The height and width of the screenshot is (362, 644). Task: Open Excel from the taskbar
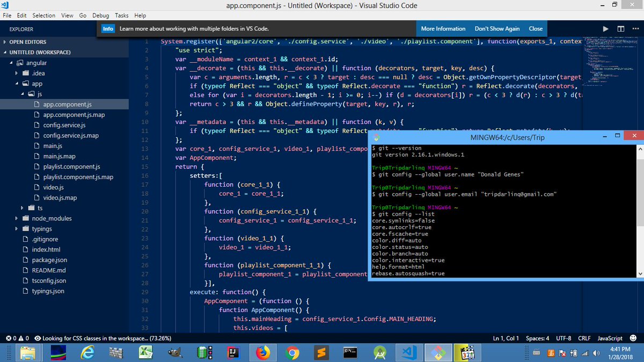145,353
